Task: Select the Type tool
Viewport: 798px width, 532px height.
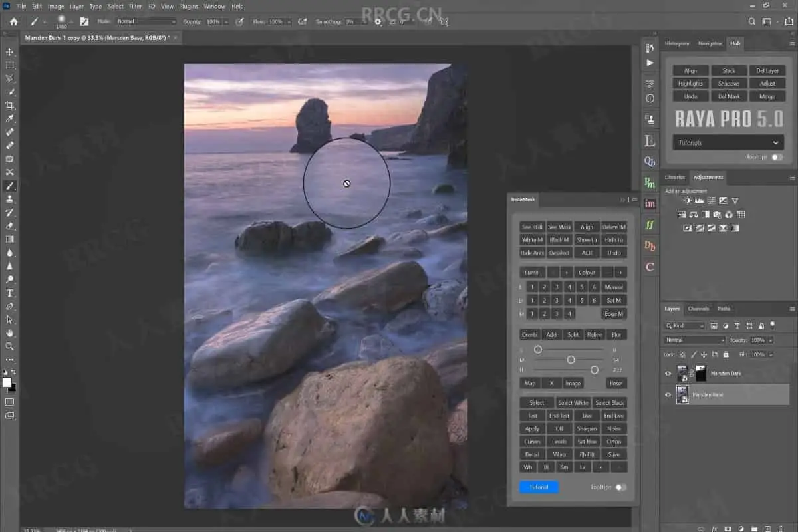Action: point(10,293)
